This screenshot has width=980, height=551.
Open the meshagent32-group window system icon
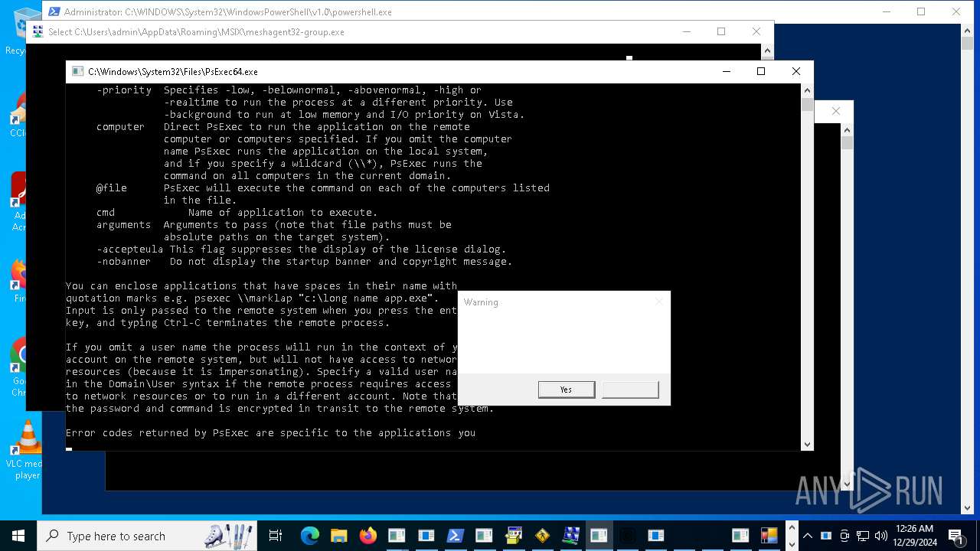pyautogui.click(x=37, y=32)
